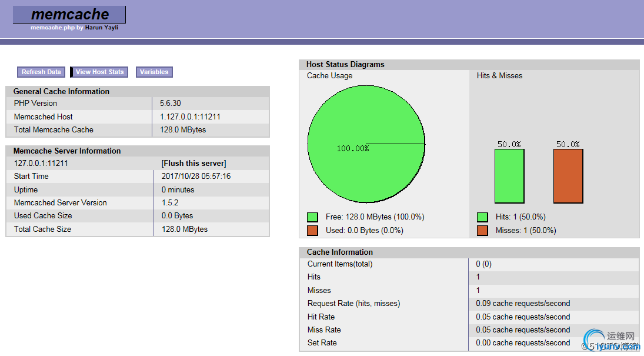The image size is (644, 356).
Task: Click the Refresh Data button
Action: coord(41,72)
